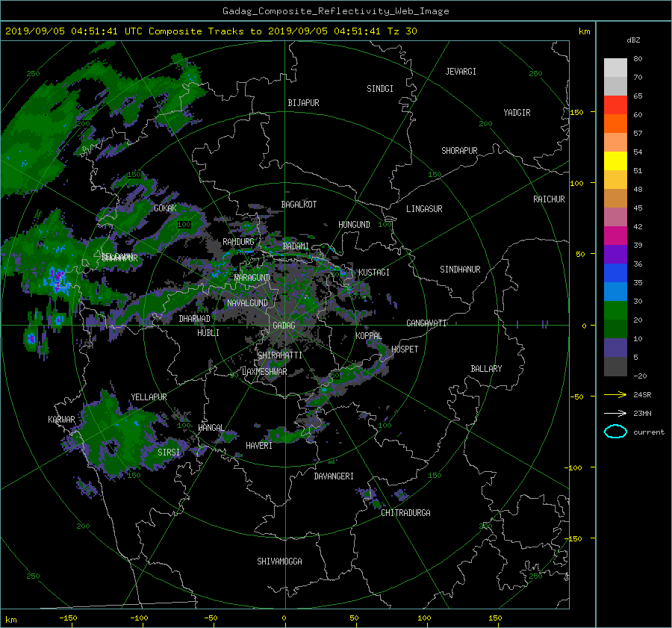Click the HOSPET city label
672x628 pixels.
(405, 349)
